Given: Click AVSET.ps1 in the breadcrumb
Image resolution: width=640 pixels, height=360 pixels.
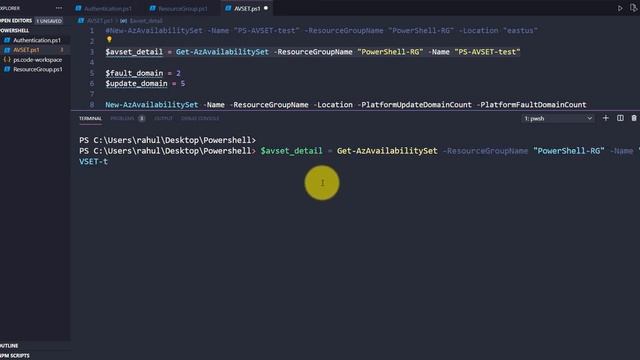Looking at the screenshot, I should pos(100,20).
